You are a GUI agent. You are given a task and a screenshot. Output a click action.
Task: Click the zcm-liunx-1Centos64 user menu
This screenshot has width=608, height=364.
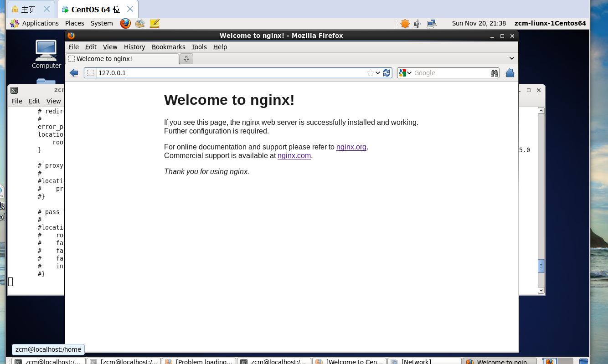550,23
